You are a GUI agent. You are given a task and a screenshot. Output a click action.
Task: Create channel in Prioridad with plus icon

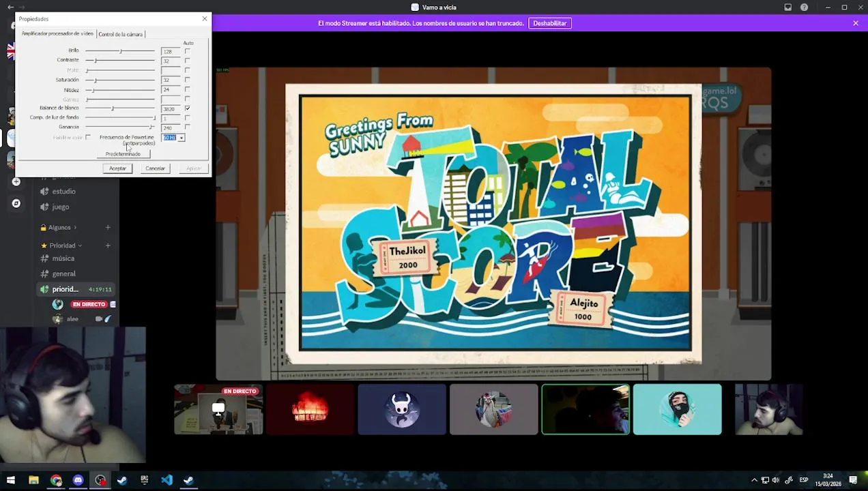pos(108,245)
